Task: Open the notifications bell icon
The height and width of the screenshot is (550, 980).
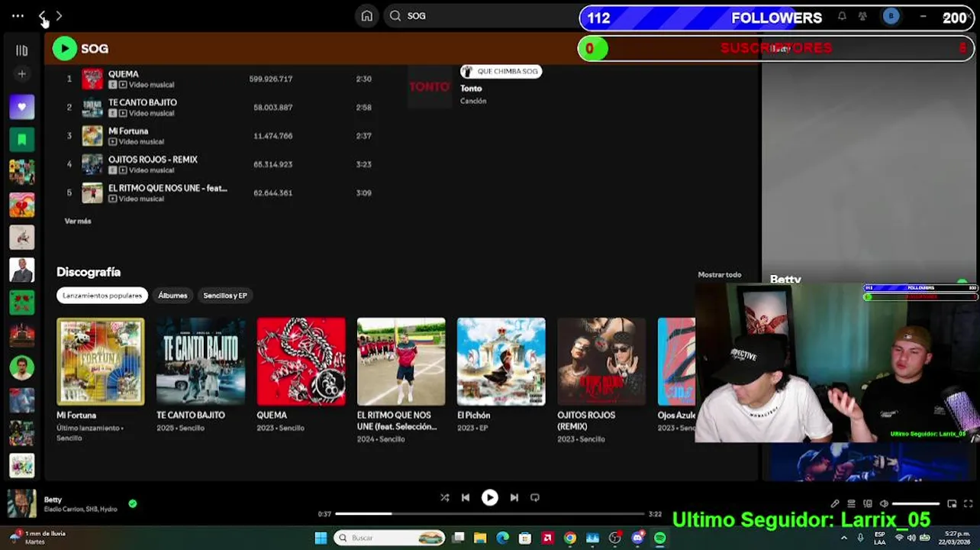Action: coord(842,16)
